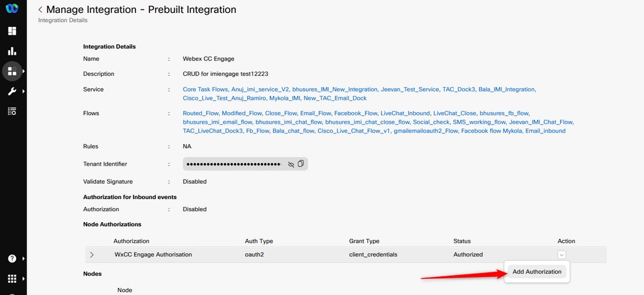This screenshot has height=295, width=644.
Task: Open the LiveChat_Inbound flow link
Action: (x=405, y=113)
